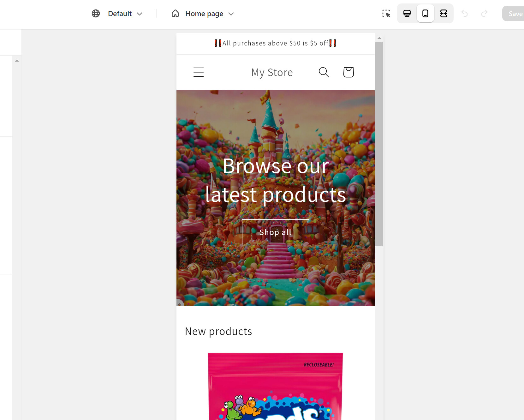This screenshot has height=420, width=524.
Task: Switch to mobile preview mode
Action: coord(425,14)
